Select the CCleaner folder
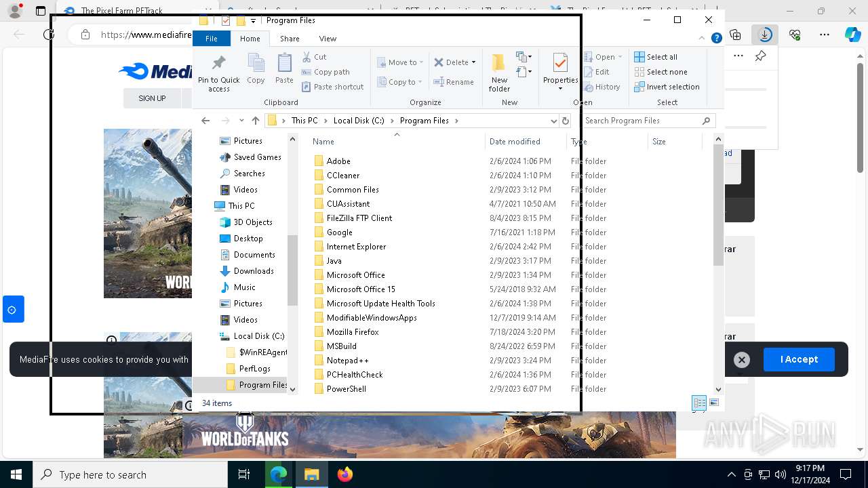This screenshot has width=868, height=488. click(343, 176)
